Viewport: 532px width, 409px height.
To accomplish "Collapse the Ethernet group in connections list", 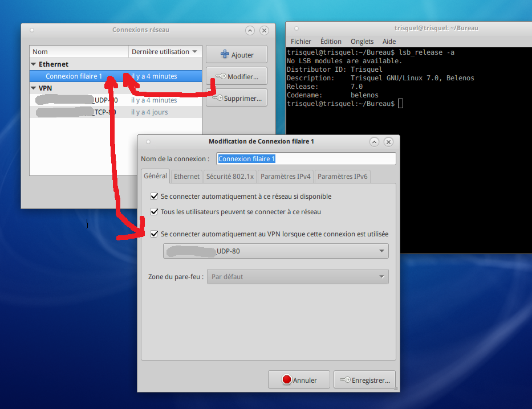I will (x=34, y=64).
